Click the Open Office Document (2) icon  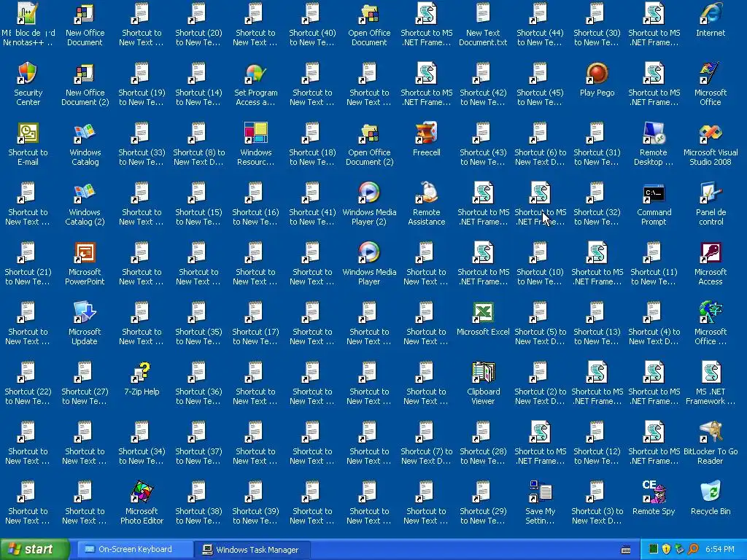(x=369, y=144)
